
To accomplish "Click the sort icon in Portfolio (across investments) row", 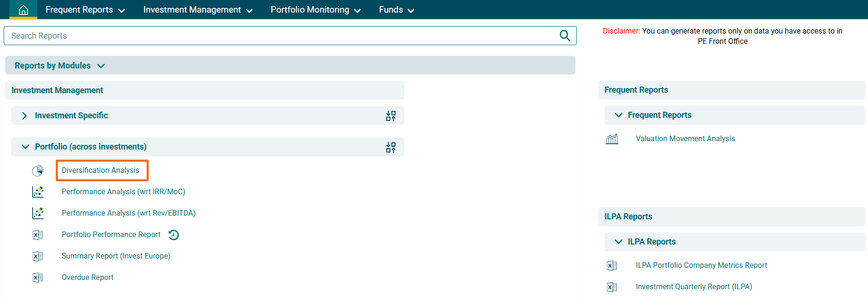I will point(390,147).
